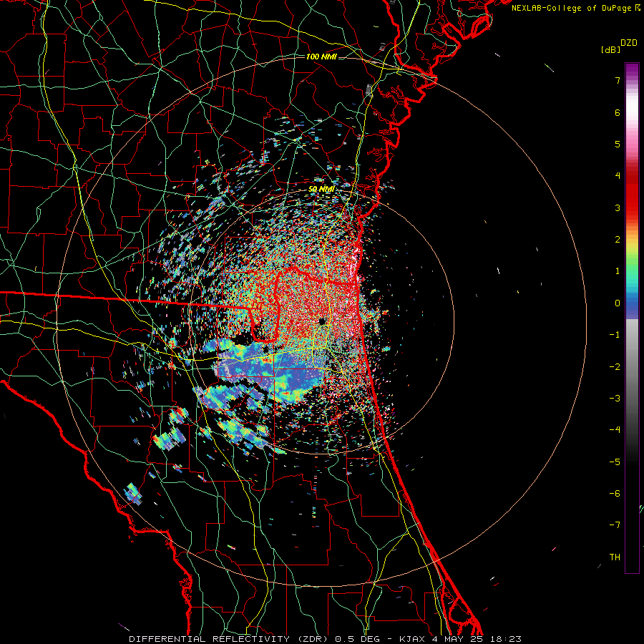Click the -5 dB tick label

[615, 462]
